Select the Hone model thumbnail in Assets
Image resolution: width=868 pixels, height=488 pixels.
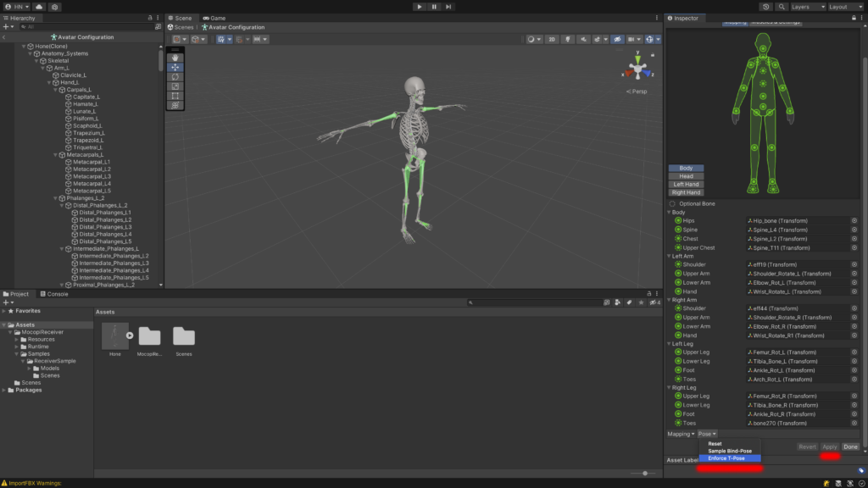point(115,335)
